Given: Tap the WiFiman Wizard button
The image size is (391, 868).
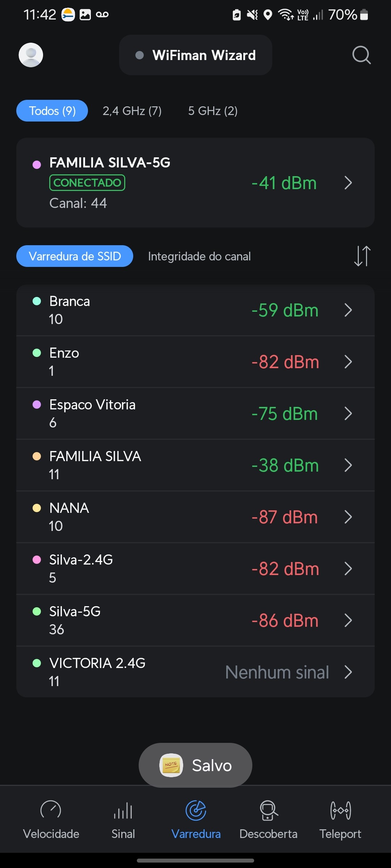Looking at the screenshot, I should coord(195,55).
